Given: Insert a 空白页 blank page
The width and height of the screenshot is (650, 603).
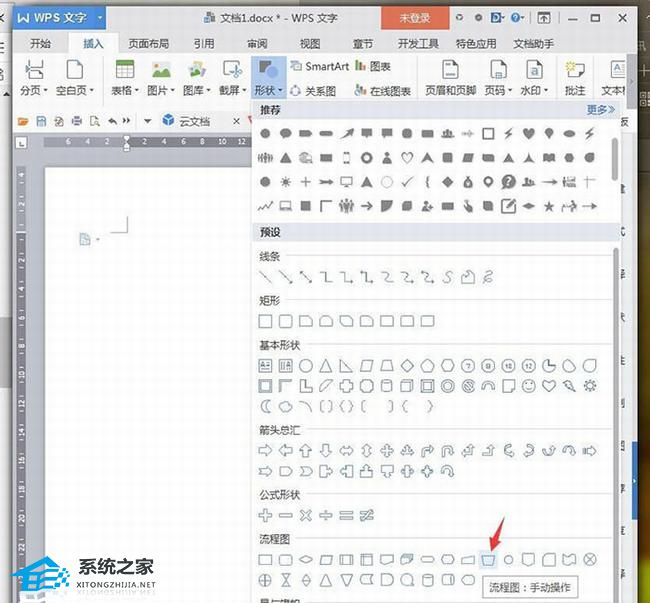Looking at the screenshot, I should click(x=75, y=78).
